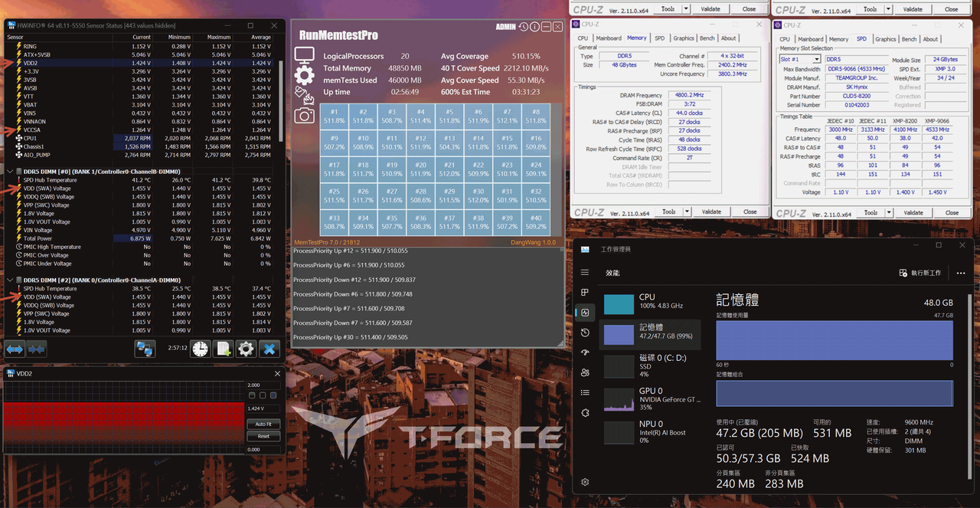This screenshot has height=508, width=980.
Task: Switch to Bench tab in SPD CPU-Z window
Action: (909, 39)
